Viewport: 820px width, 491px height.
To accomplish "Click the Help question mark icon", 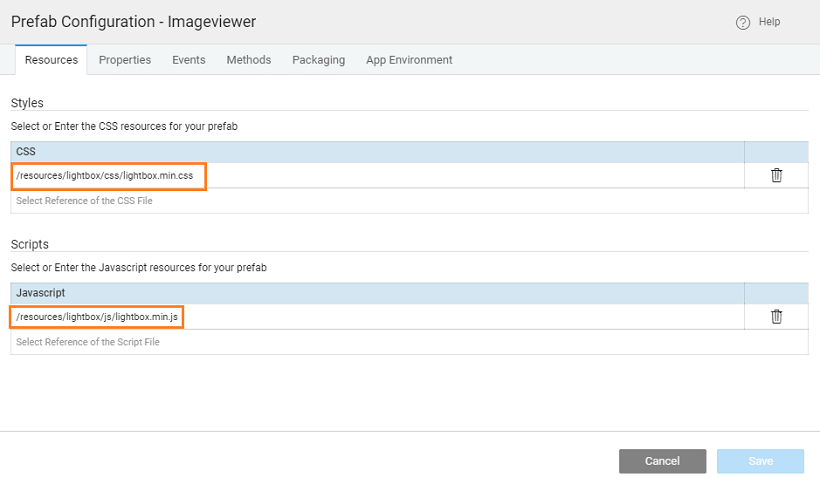I will [x=743, y=23].
